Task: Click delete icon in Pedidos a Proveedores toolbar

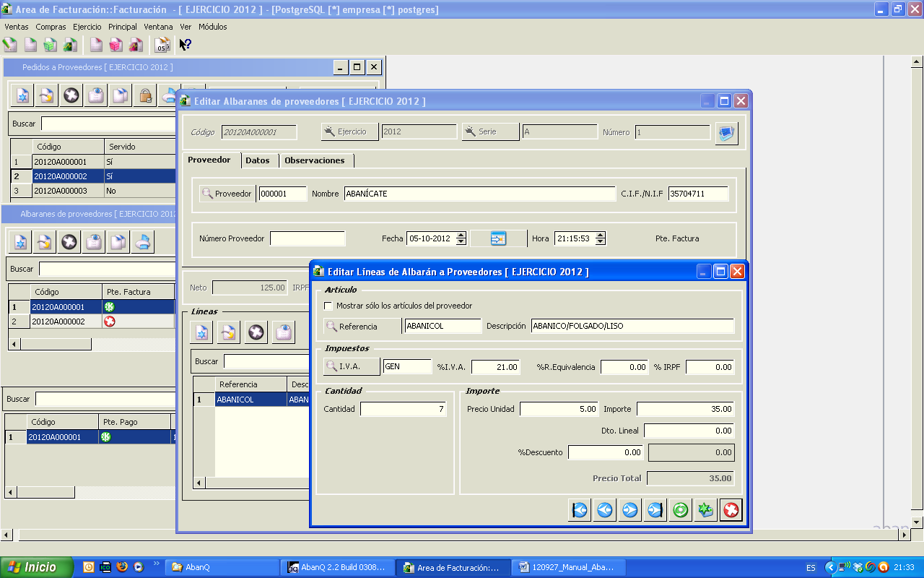Action: (x=71, y=95)
